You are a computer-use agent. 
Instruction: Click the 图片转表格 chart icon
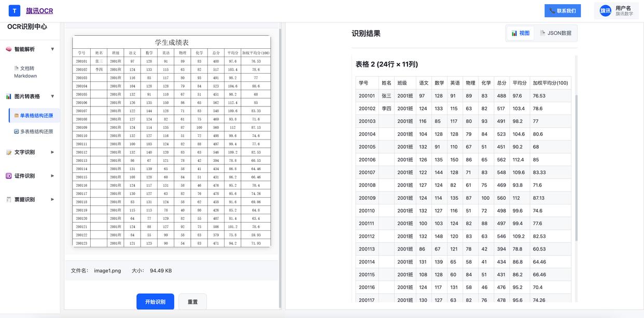[x=9, y=96]
